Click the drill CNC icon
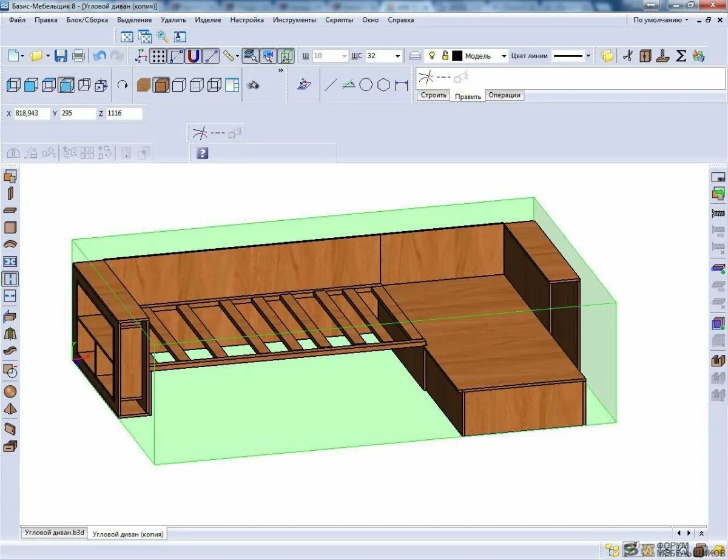Viewport: 728px width, 560px height. tap(663, 56)
